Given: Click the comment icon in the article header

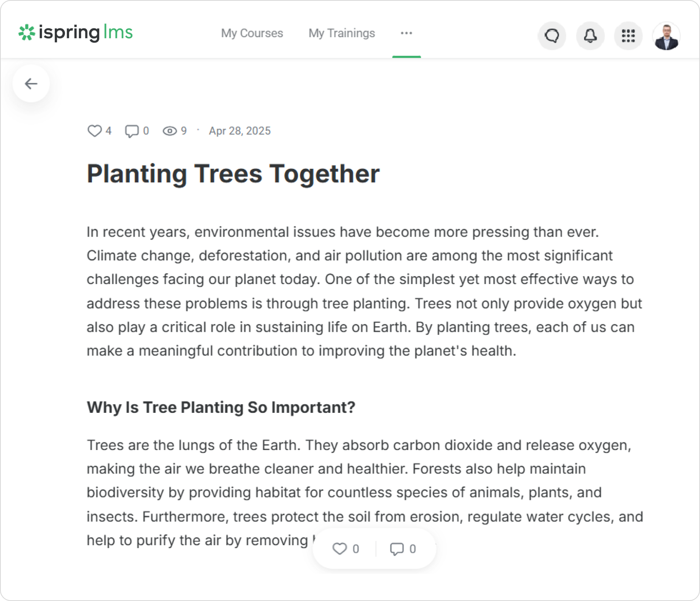Looking at the screenshot, I should (132, 131).
